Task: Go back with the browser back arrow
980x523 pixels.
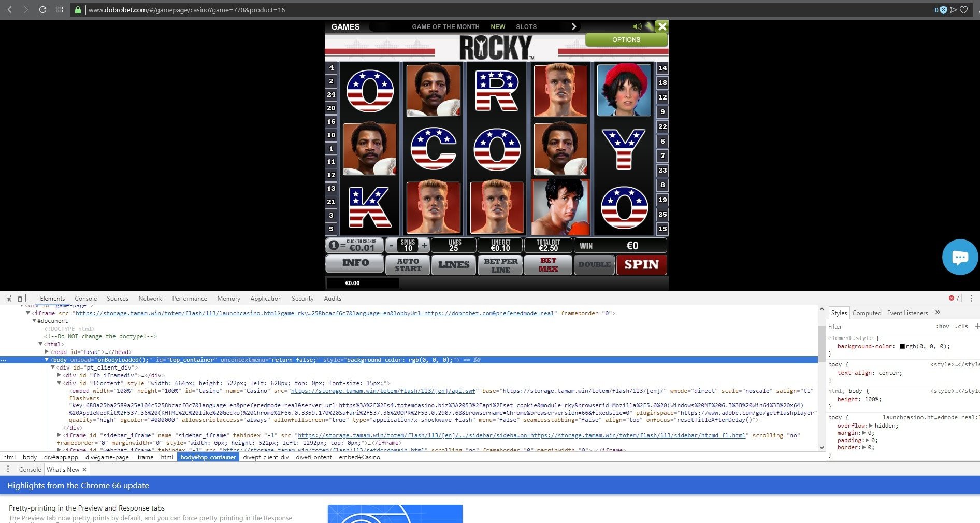Action: pos(10,10)
